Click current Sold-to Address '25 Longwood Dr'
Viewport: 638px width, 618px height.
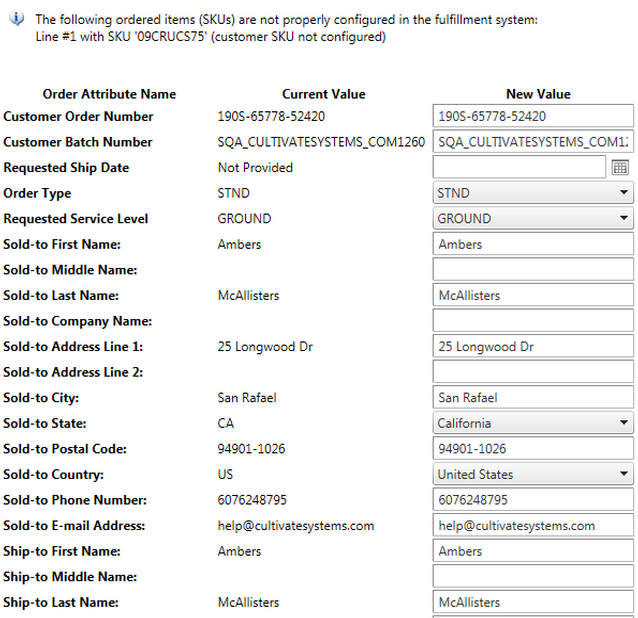tap(265, 347)
